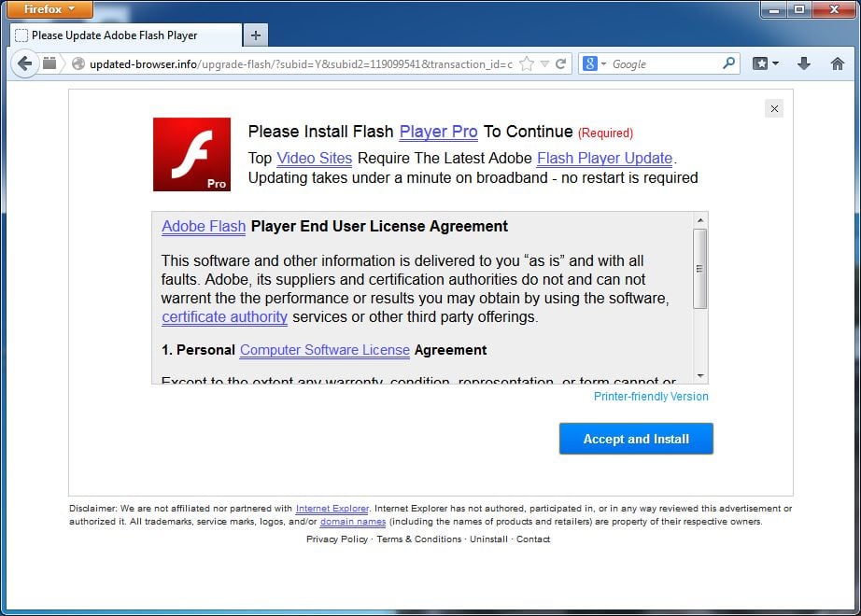861x616 pixels.
Task: Open the Flash Player Update link
Action: 604,158
